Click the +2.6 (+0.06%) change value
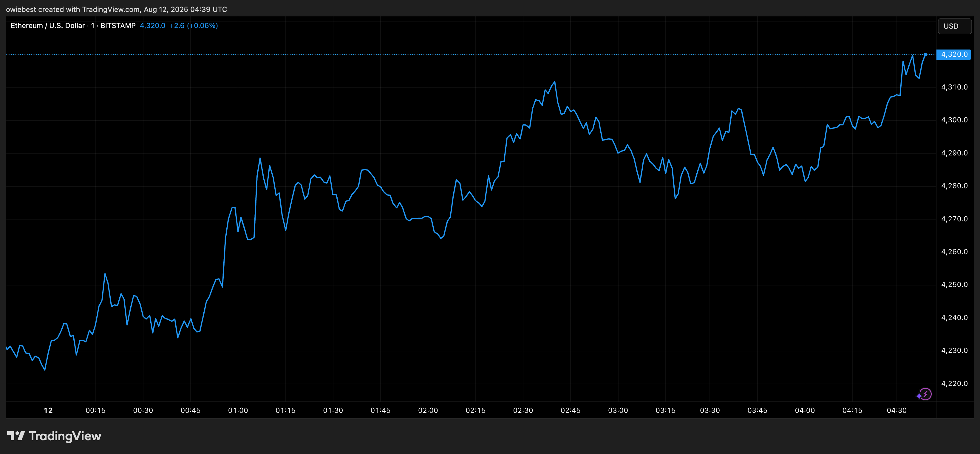 194,25
